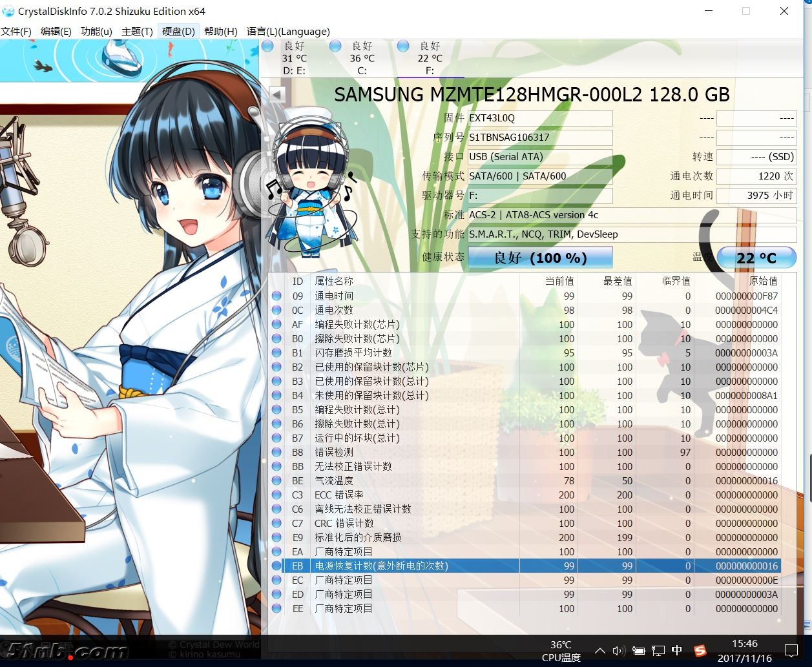Viewport: 812px width, 667px height.
Task: Click the standard field ACS-2 | ATA8-ACS
Action: pos(632,215)
